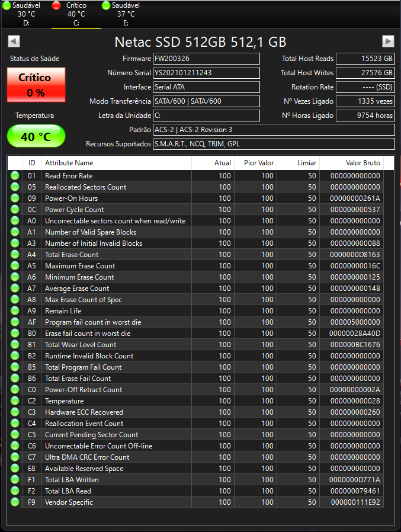Select the Reallocation Event Count row

pyautogui.click(x=195, y=424)
